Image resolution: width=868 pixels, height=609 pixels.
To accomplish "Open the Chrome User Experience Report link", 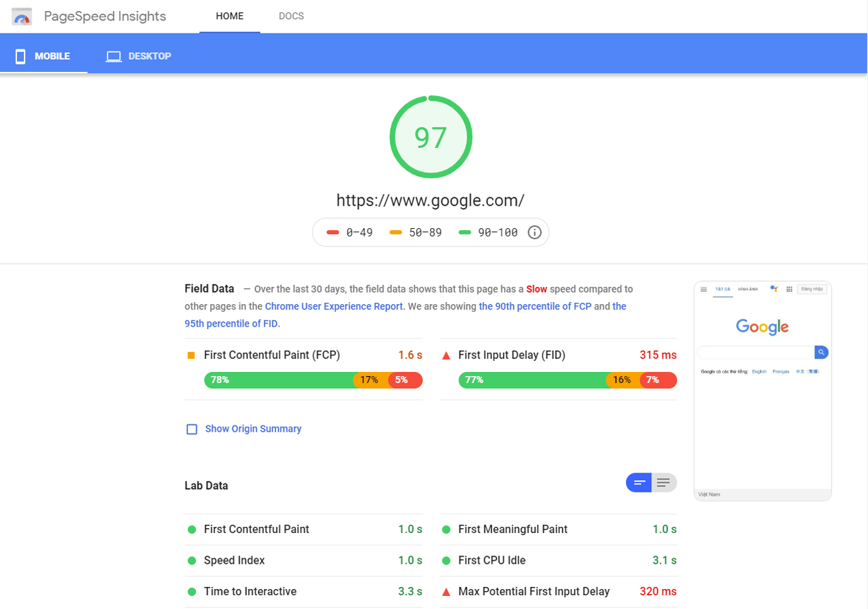I will pos(334,307).
